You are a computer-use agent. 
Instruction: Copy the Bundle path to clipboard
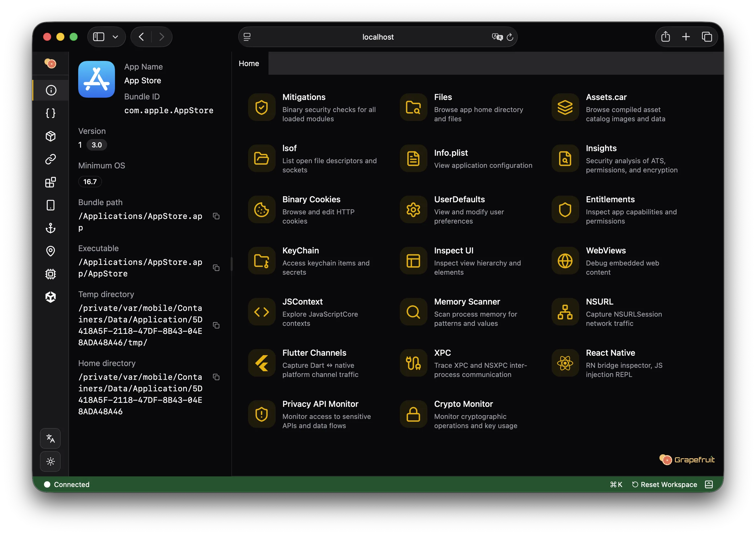tap(216, 216)
